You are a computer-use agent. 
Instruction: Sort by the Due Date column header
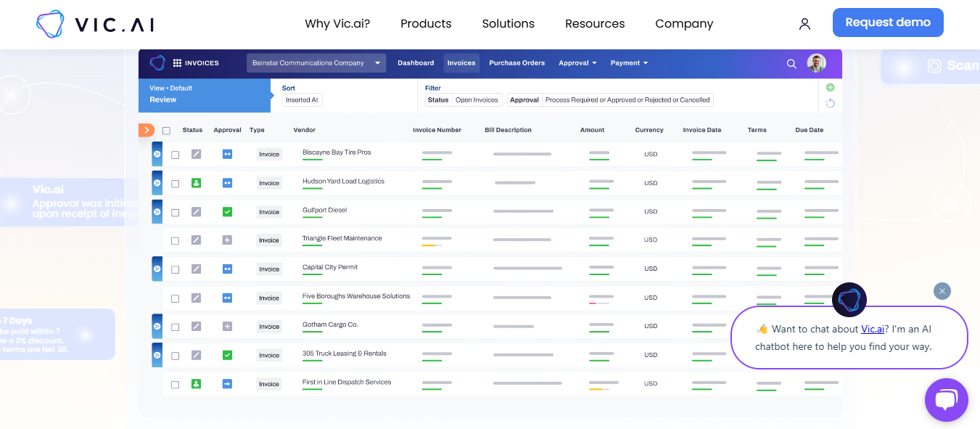point(810,130)
